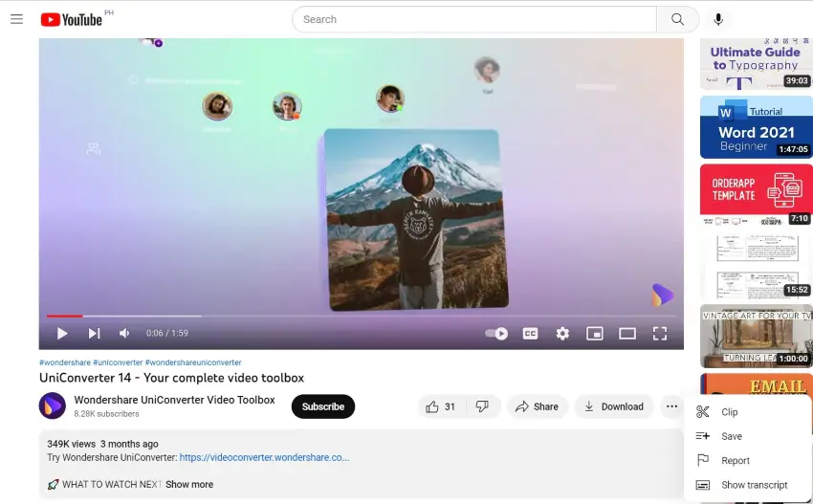
Task: Toggle the autoplay switch
Action: pyautogui.click(x=496, y=334)
